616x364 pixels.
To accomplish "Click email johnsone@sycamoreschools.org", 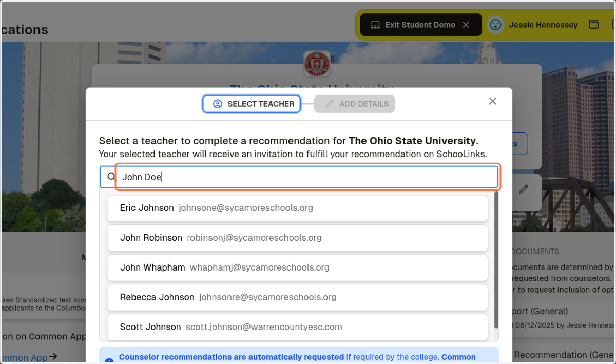I will 246,208.
